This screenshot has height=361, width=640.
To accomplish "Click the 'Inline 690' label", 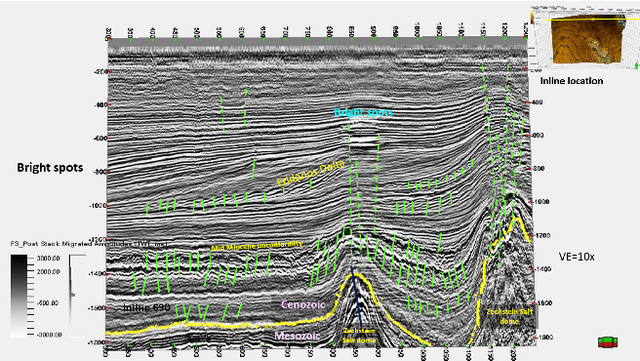I will point(146,308).
